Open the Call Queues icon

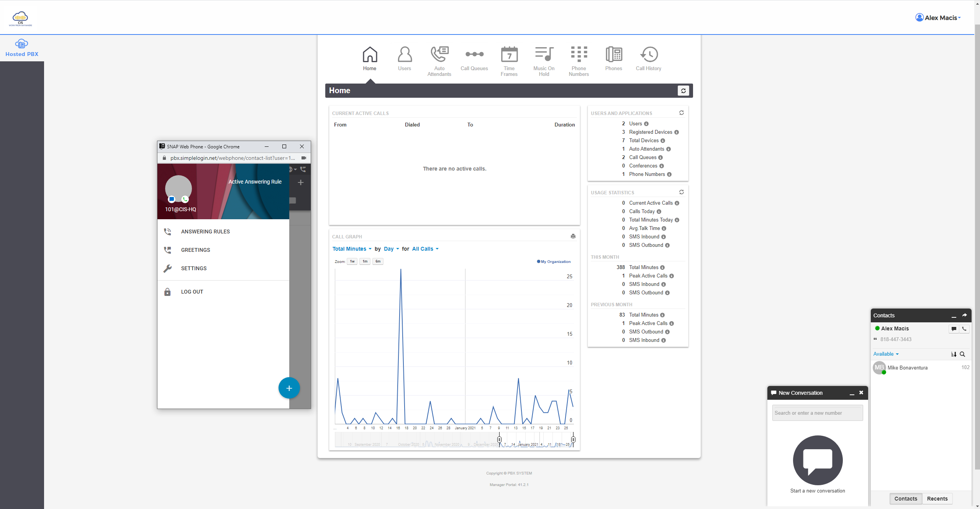click(474, 55)
